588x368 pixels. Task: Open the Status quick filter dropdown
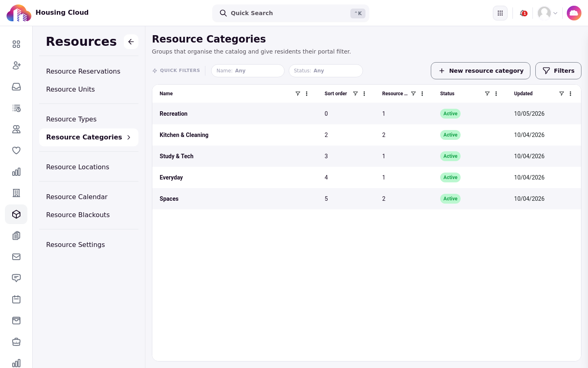pyautogui.click(x=326, y=71)
